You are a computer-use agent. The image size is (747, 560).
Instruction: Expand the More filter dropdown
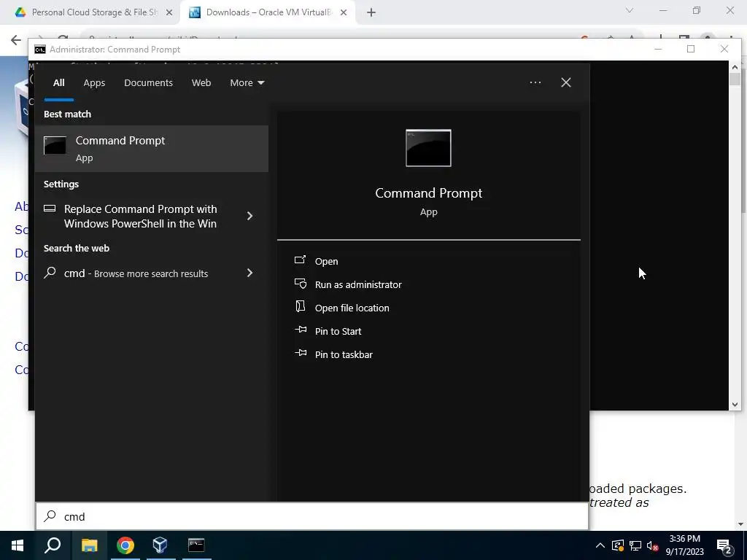click(x=247, y=83)
